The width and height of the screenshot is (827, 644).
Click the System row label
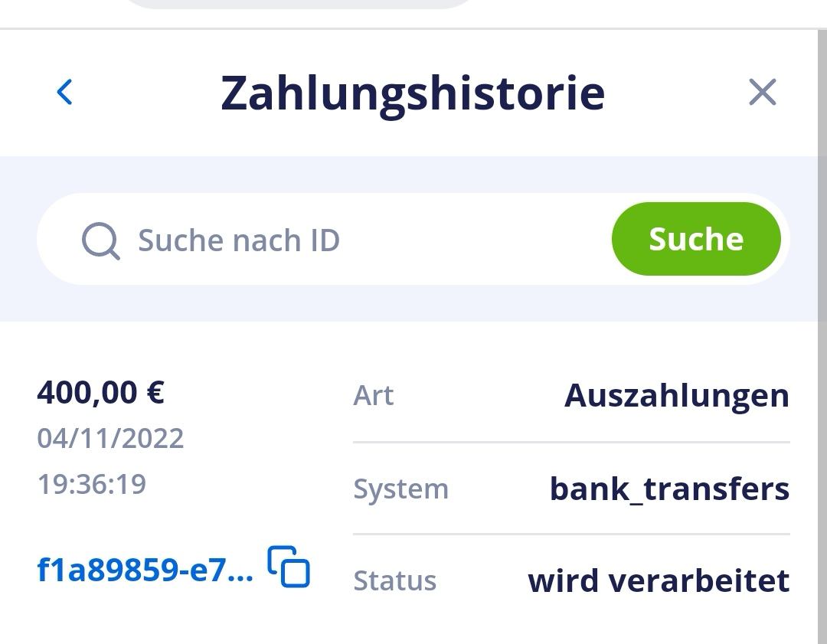coord(400,489)
